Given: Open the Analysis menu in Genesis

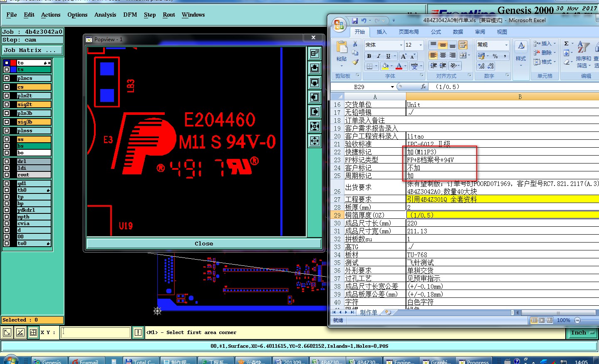Looking at the screenshot, I should 105,15.
